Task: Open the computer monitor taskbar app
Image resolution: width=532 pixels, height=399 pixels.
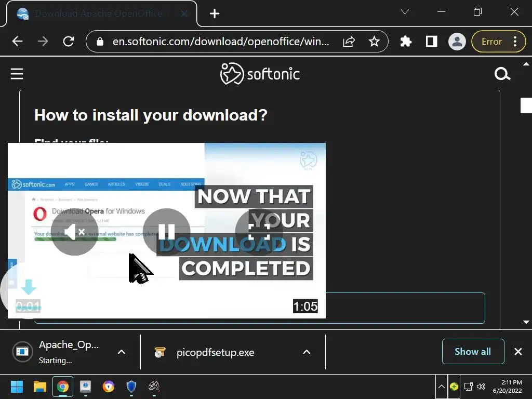Action: [x=85, y=387]
